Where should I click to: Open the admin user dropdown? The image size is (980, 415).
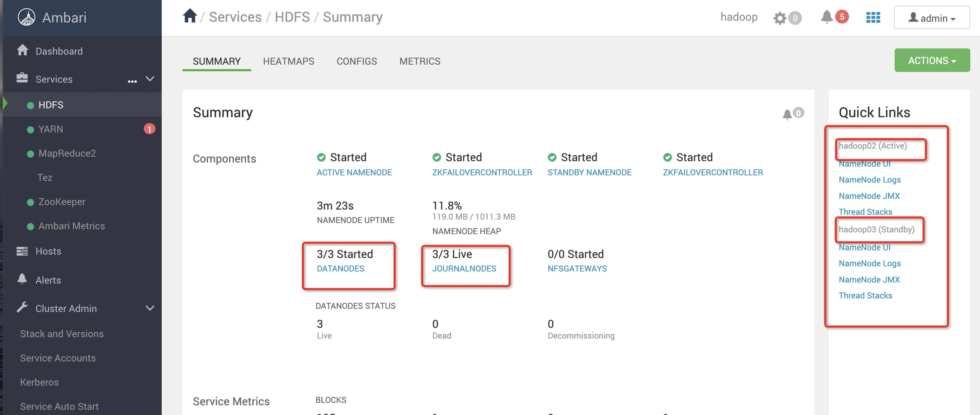coord(932,18)
